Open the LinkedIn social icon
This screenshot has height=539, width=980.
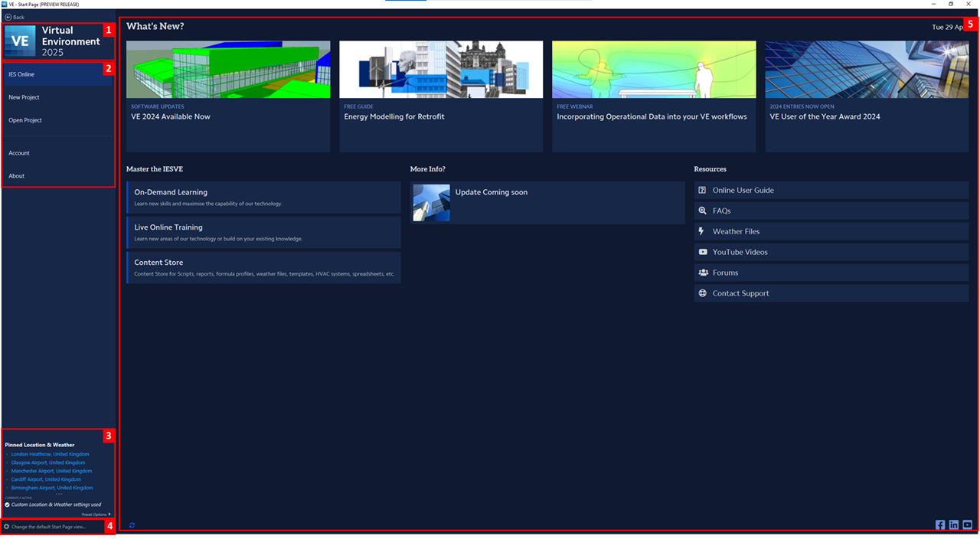click(954, 525)
